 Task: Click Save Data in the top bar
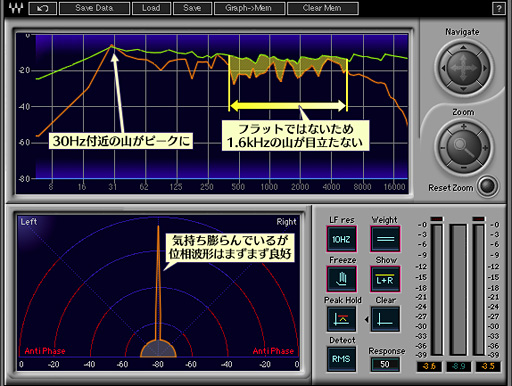pyautogui.click(x=94, y=8)
